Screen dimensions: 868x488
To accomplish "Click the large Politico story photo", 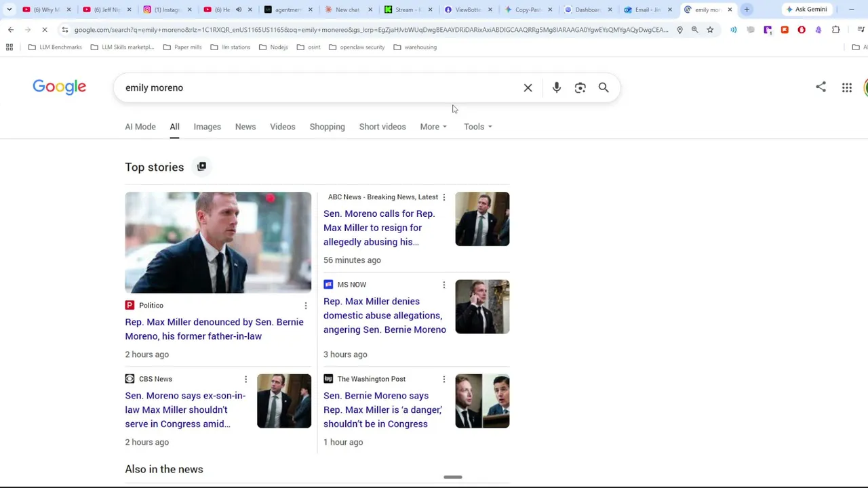I will (218, 243).
